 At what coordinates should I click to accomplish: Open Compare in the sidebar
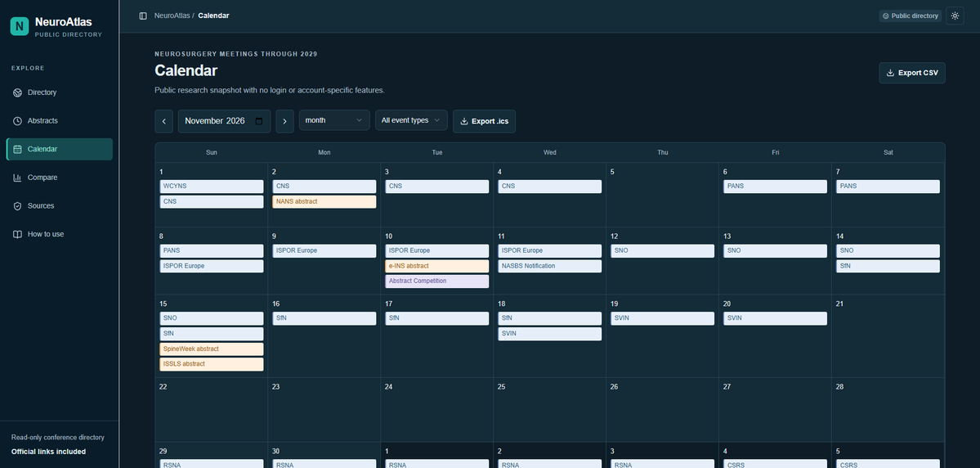[60, 178]
